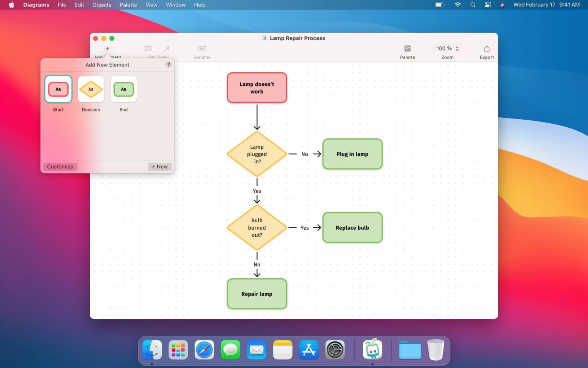Open the Help menu
This screenshot has width=588, height=368.
coord(200,5)
